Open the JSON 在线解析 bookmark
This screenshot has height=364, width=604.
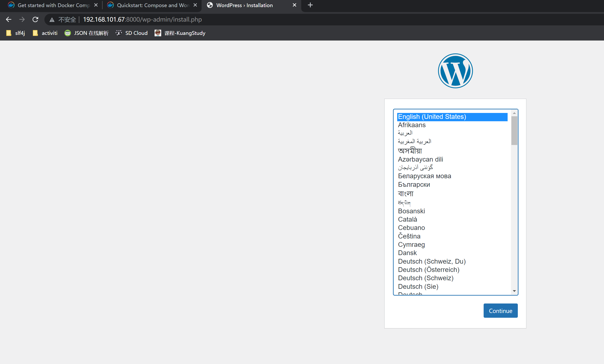86,33
